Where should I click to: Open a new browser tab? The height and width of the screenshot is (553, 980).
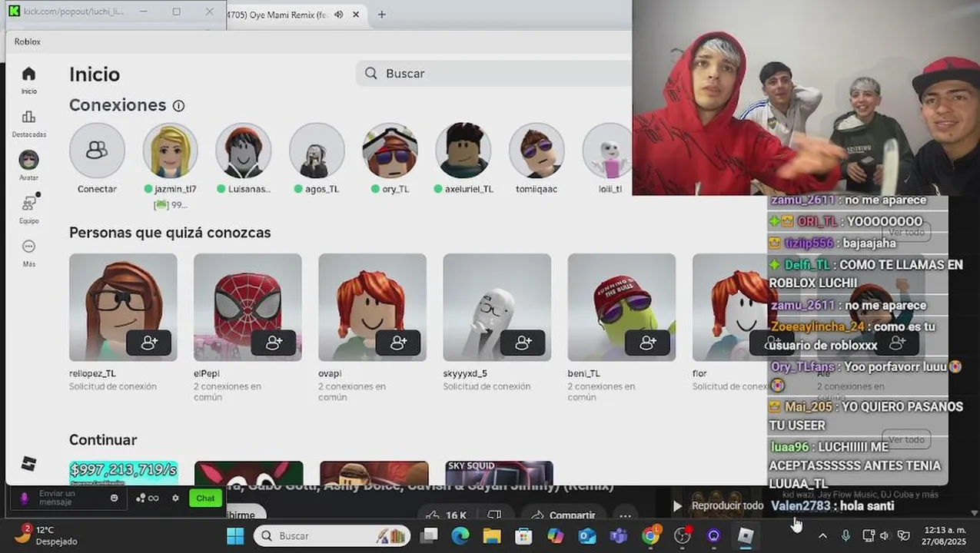381,14
